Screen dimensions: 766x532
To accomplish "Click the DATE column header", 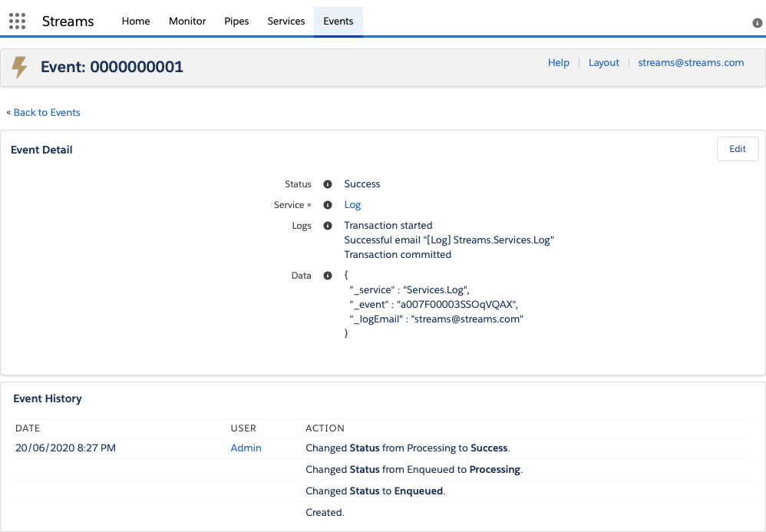I will coord(28,428).
